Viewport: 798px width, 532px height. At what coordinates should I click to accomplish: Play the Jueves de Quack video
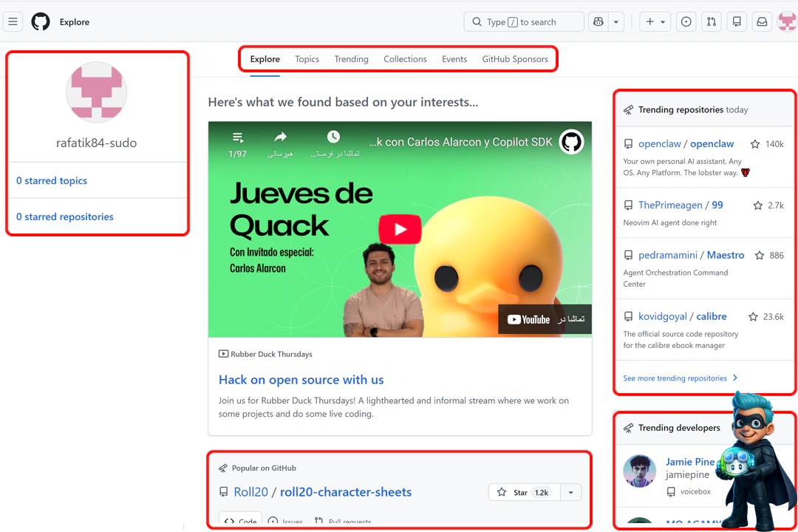400,229
